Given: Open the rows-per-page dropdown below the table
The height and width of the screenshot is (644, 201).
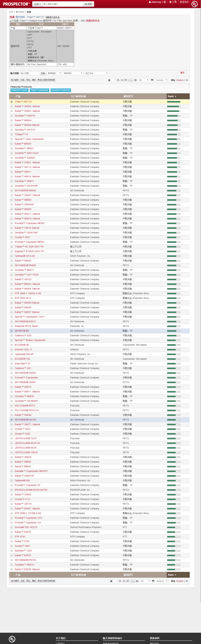Looking at the screenshot, I should (145, 581).
